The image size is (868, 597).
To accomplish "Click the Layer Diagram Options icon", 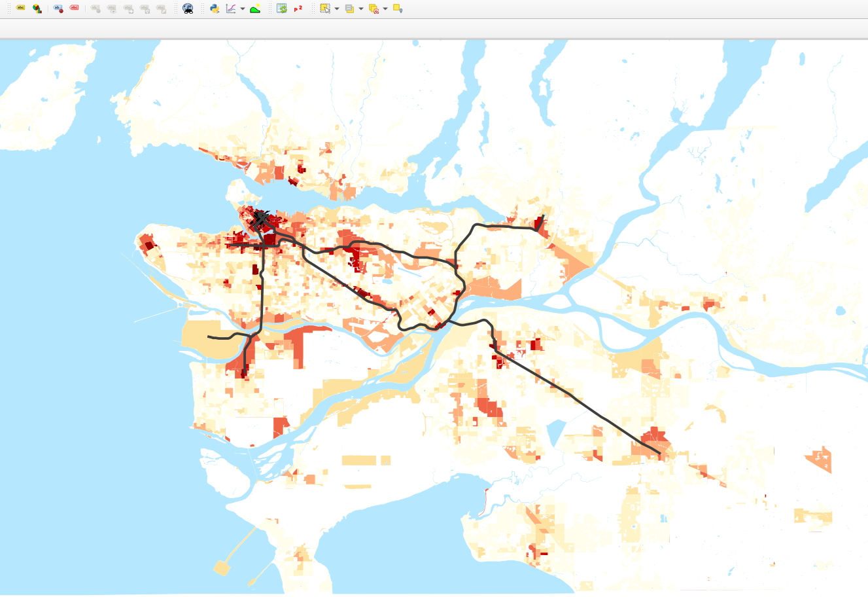I will click(x=37, y=9).
